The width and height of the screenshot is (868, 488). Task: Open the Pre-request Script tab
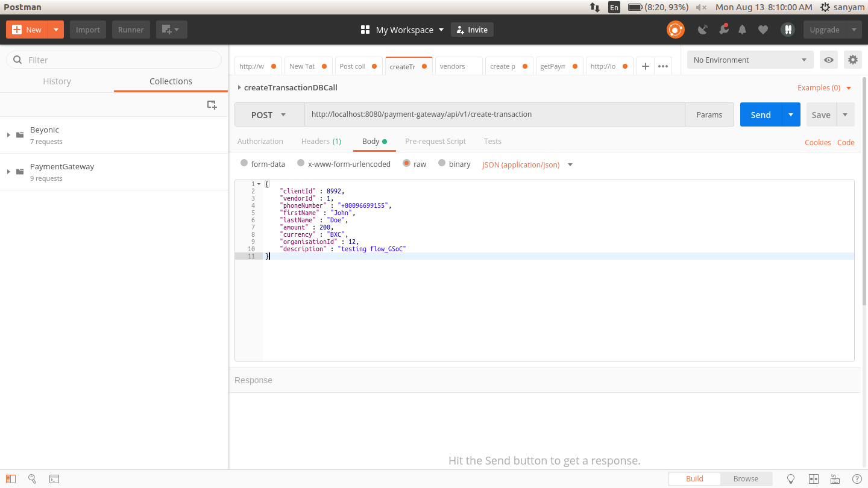[435, 141]
